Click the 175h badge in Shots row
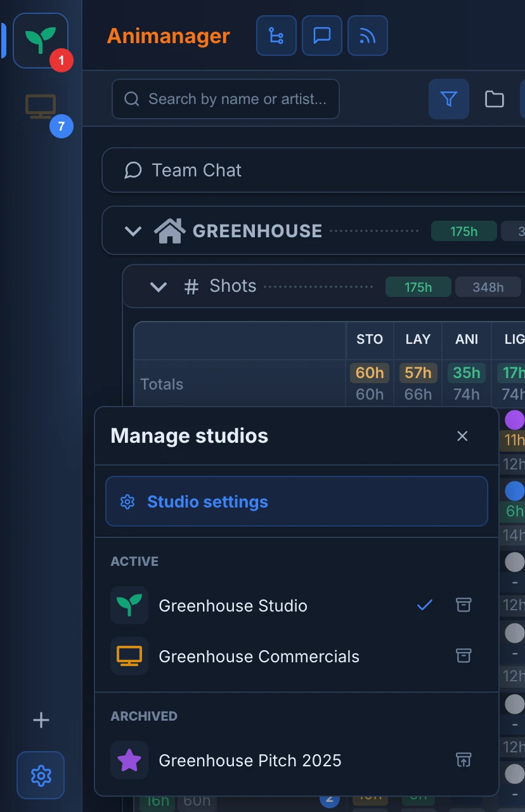Screen dimensions: 525x812 coord(418,287)
